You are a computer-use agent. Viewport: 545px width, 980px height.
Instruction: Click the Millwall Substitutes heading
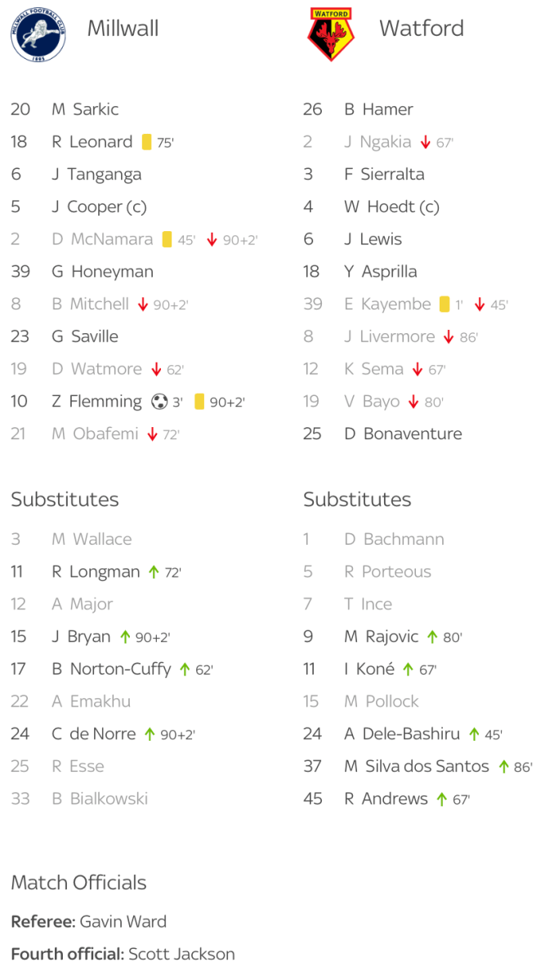pos(65,500)
